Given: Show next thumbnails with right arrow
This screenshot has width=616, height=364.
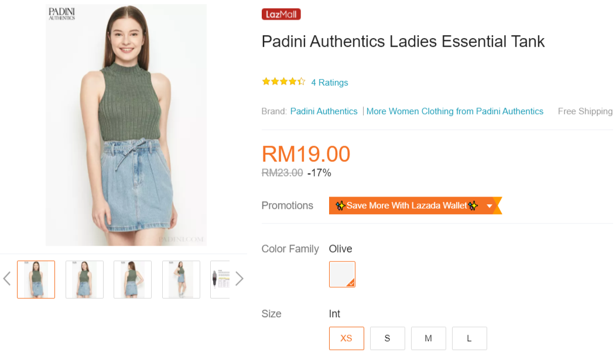Looking at the screenshot, I should click(x=239, y=279).
